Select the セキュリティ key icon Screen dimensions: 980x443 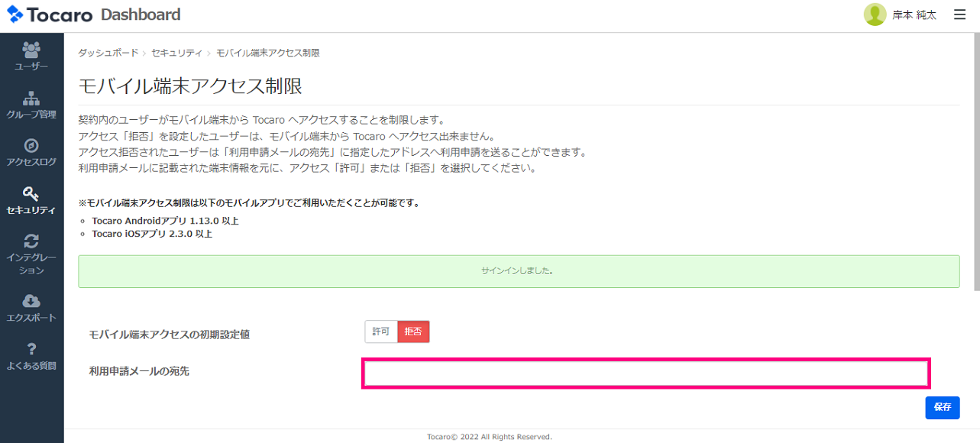[31, 193]
